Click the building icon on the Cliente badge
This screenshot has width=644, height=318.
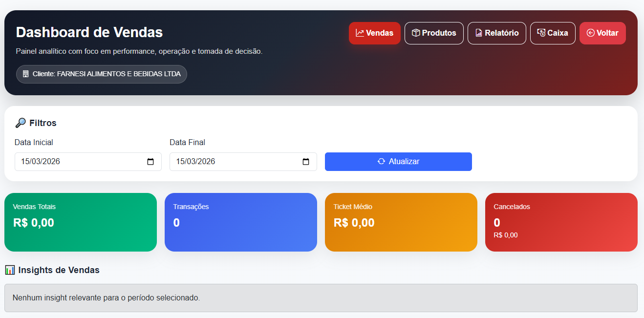[x=25, y=74]
